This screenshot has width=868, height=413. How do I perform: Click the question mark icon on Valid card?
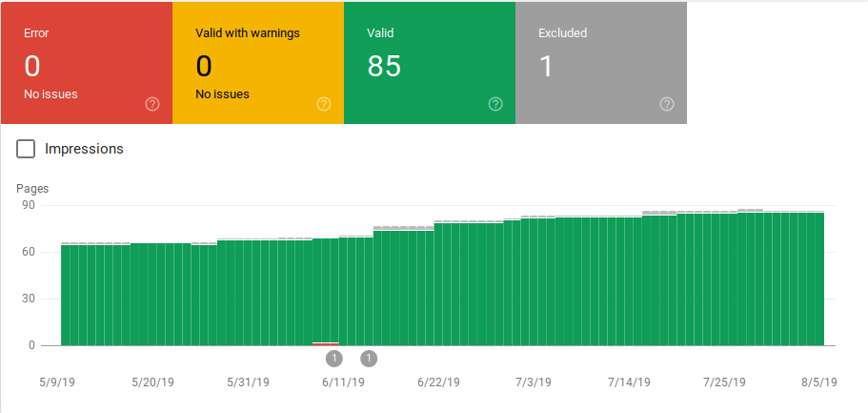[x=495, y=104]
